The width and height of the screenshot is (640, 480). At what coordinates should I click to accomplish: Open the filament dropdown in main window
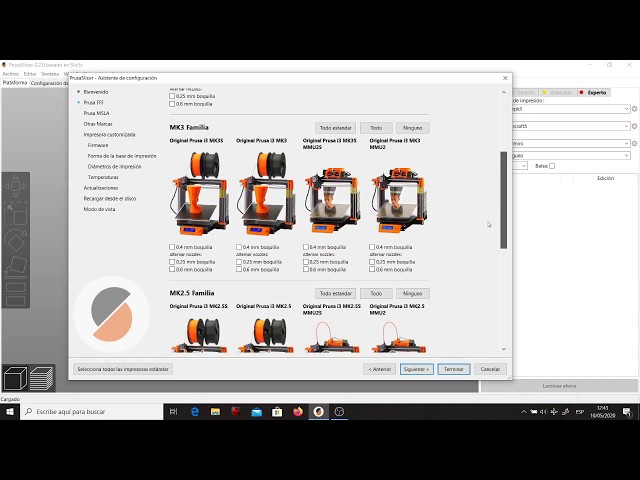[571, 126]
